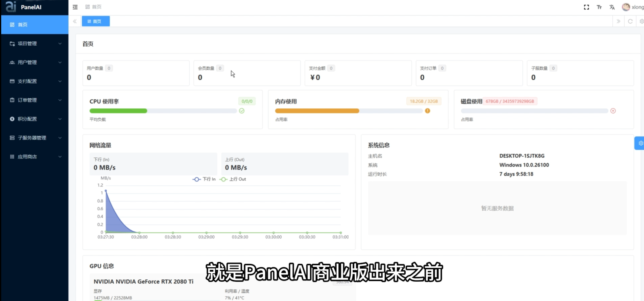
Task: Click the 1475MB / 22528MB memory value
Action: (x=113, y=298)
